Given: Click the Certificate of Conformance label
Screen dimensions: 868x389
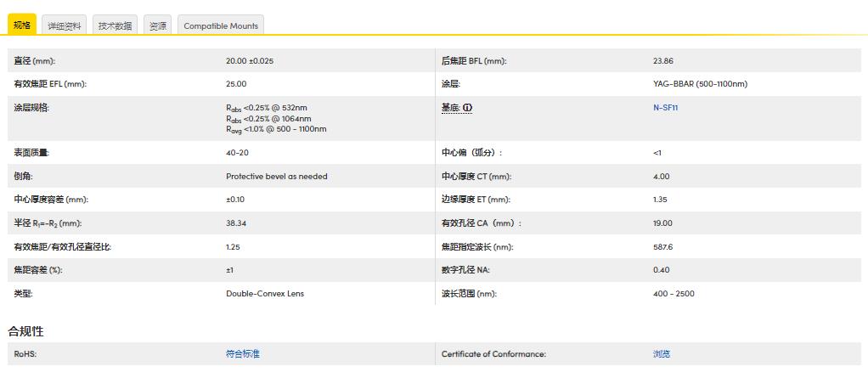Looking at the screenshot, I should [493, 354].
